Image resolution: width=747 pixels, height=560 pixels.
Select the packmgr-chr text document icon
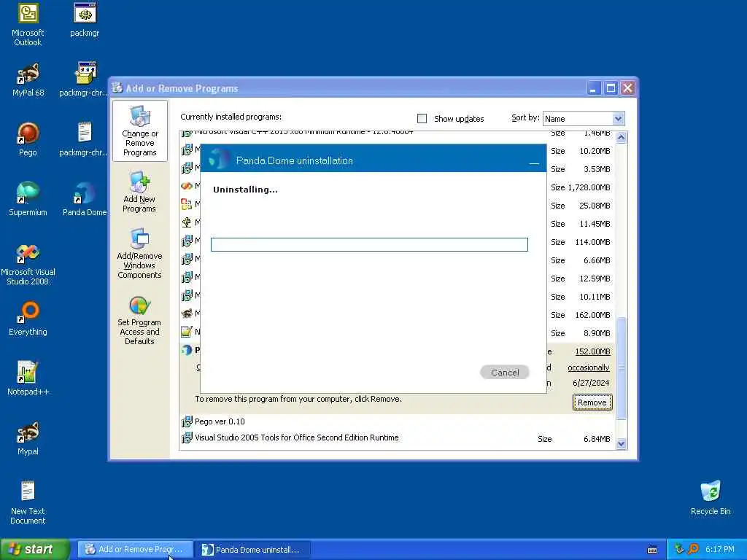84,139
